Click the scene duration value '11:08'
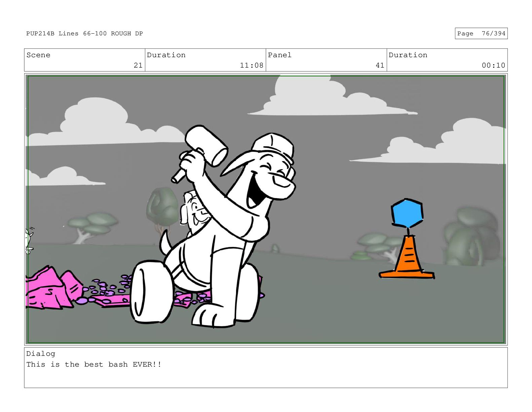The height and width of the screenshot is (412, 532). point(252,65)
